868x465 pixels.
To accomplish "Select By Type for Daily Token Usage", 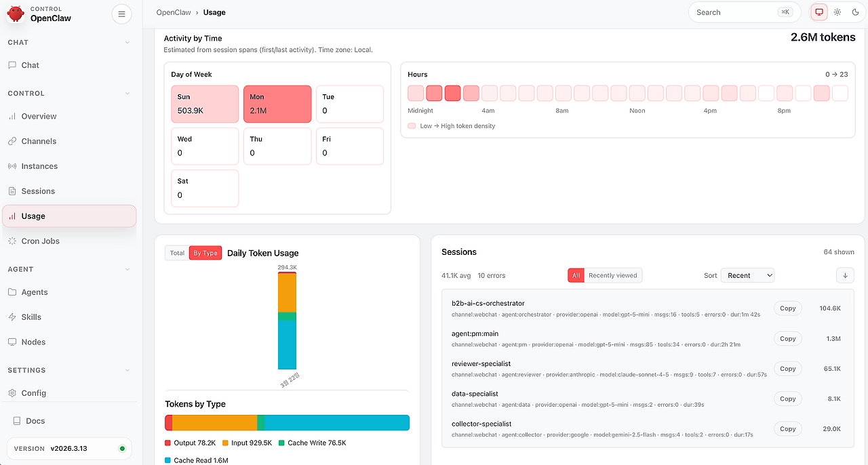I will (x=205, y=253).
